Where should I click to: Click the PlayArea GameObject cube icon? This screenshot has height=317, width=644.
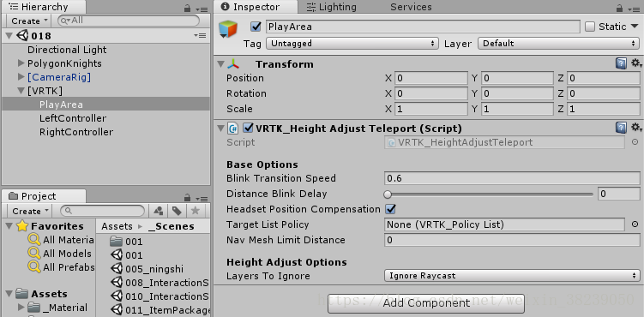[x=228, y=29]
